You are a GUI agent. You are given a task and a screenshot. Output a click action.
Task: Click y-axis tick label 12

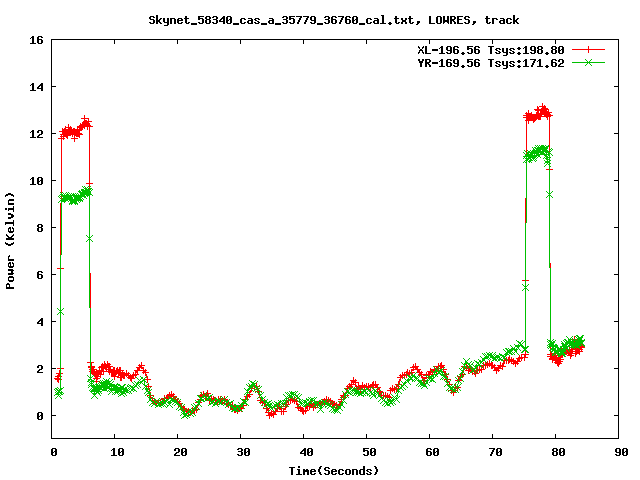click(36, 134)
